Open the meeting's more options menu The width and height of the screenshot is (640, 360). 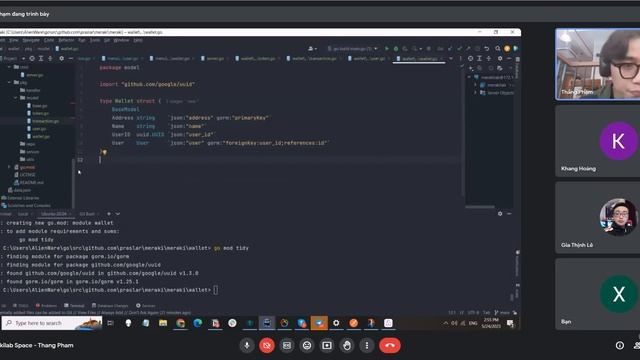367,346
